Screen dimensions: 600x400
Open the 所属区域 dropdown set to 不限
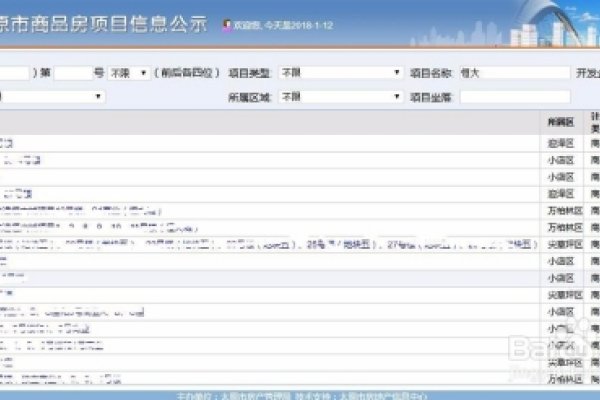tap(341, 96)
